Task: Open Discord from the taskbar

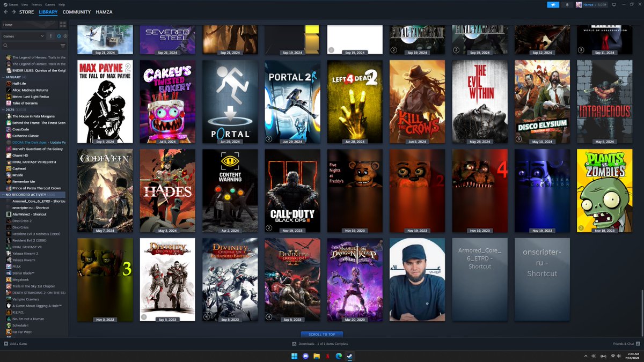Action: [305, 356]
